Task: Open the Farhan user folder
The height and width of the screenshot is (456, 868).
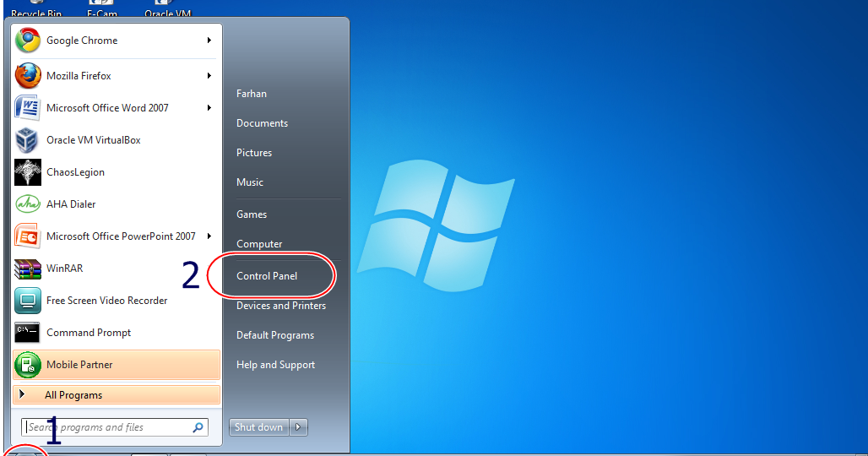Action: point(252,94)
